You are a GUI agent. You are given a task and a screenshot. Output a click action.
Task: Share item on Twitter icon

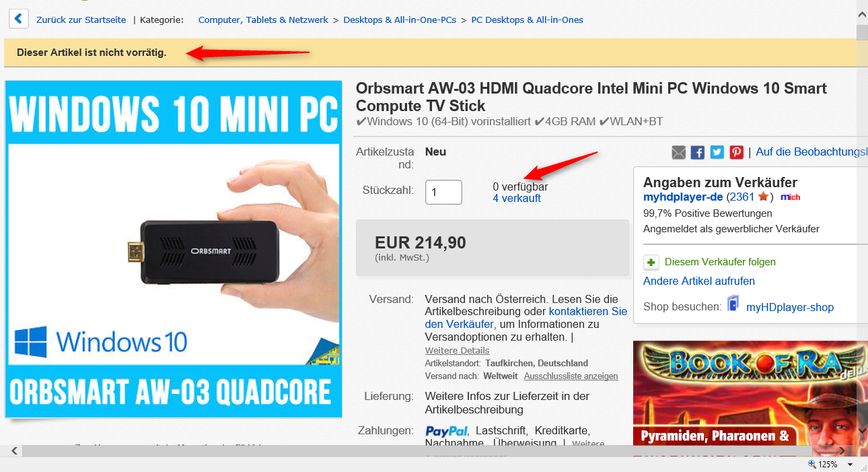click(x=717, y=153)
